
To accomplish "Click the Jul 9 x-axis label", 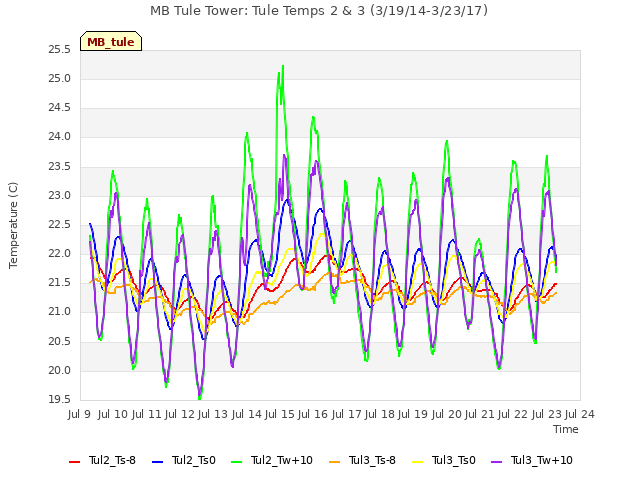I will [79, 414].
